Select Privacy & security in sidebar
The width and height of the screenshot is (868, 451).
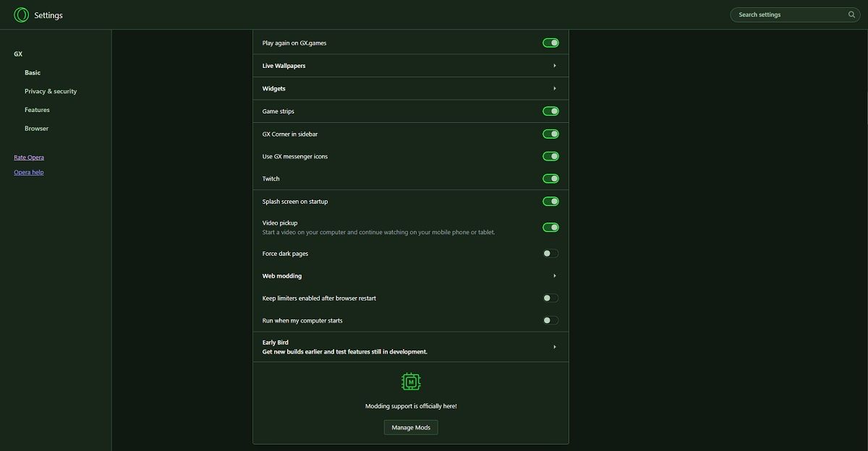pos(51,92)
